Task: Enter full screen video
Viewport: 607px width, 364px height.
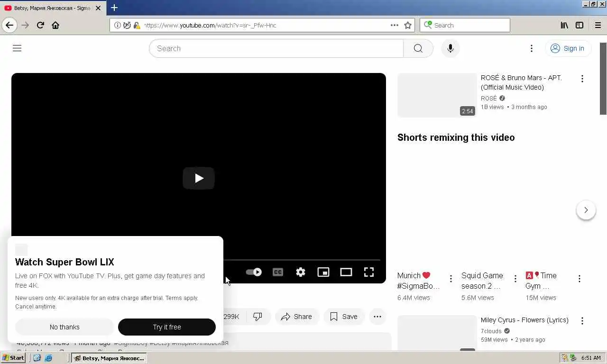Action: (x=369, y=272)
